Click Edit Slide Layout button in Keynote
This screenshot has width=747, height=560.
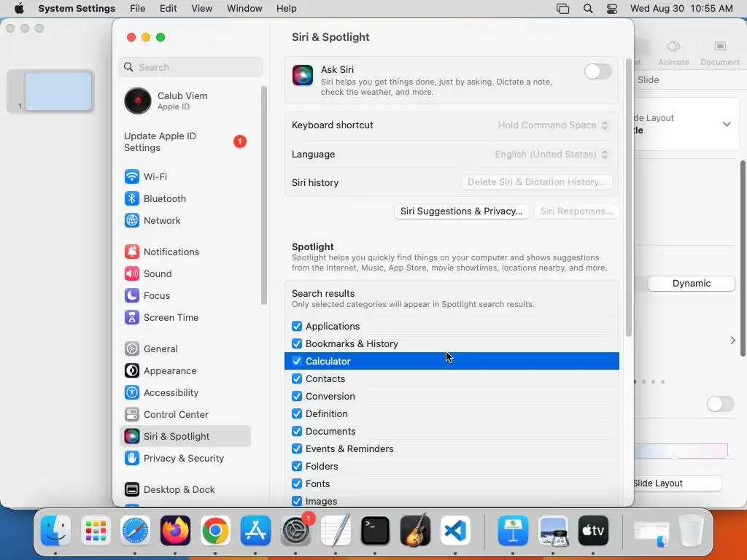pyautogui.click(x=676, y=483)
